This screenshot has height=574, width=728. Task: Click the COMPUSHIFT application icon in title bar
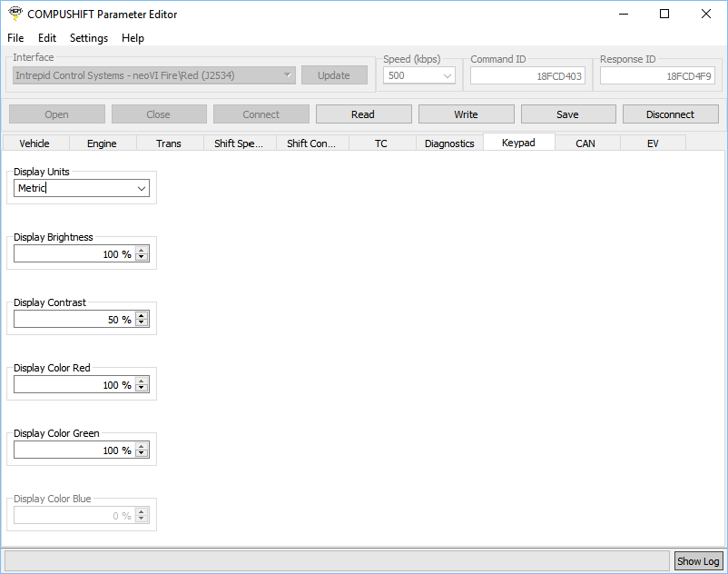15,14
